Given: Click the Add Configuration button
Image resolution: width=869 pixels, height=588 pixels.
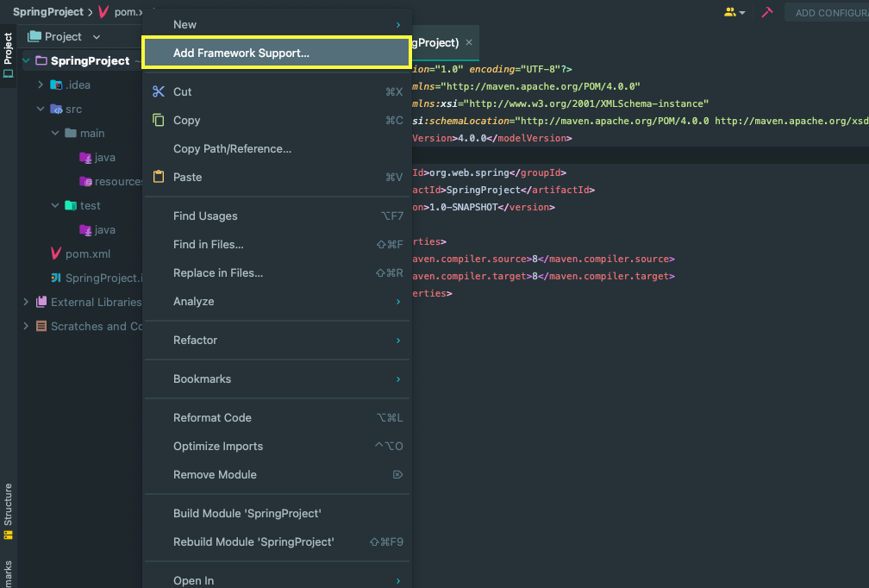Looking at the screenshot, I should [x=828, y=12].
